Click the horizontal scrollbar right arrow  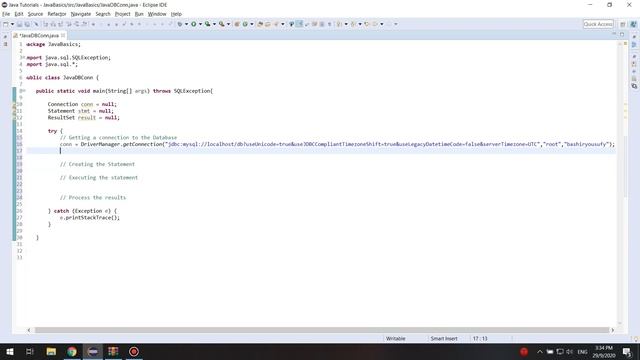click(612, 330)
